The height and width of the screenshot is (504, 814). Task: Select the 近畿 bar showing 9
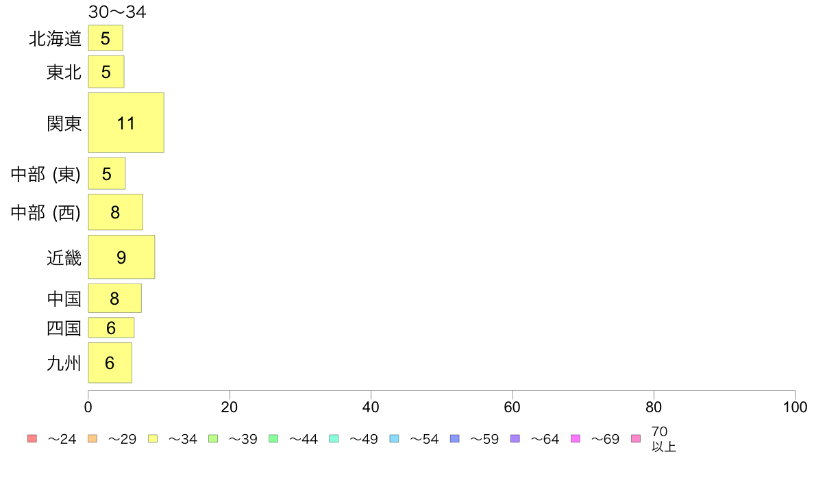[121, 257]
